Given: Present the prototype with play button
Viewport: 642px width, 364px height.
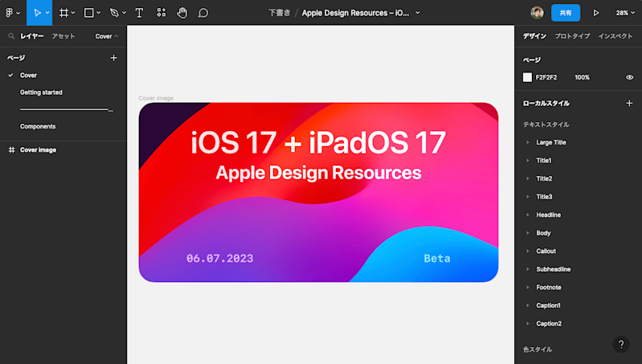Looking at the screenshot, I should point(596,13).
